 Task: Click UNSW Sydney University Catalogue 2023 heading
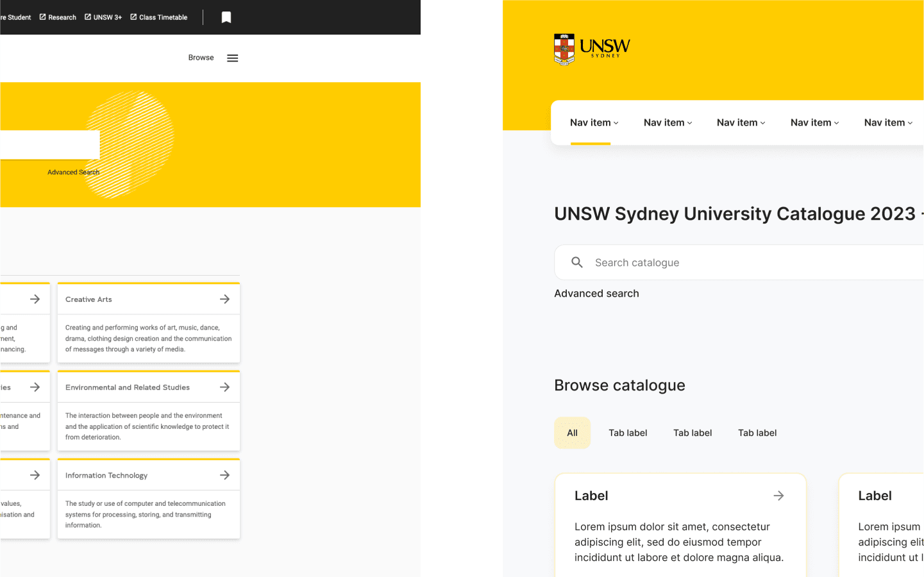pos(735,213)
